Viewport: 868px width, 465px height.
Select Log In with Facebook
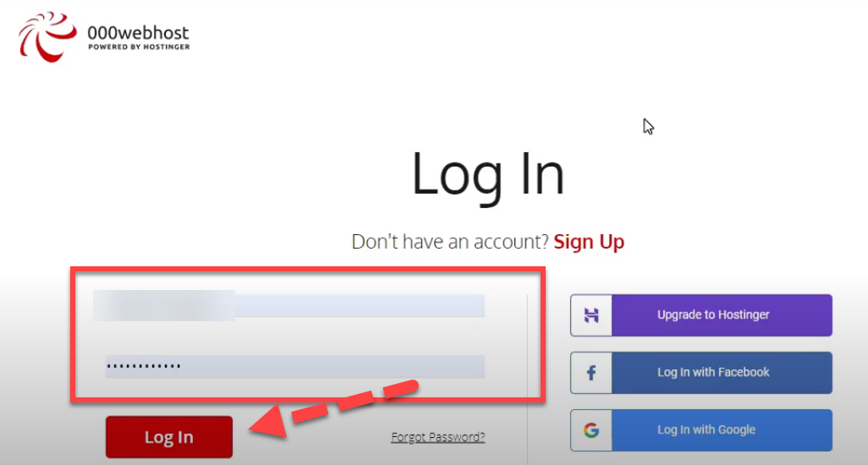pos(701,373)
